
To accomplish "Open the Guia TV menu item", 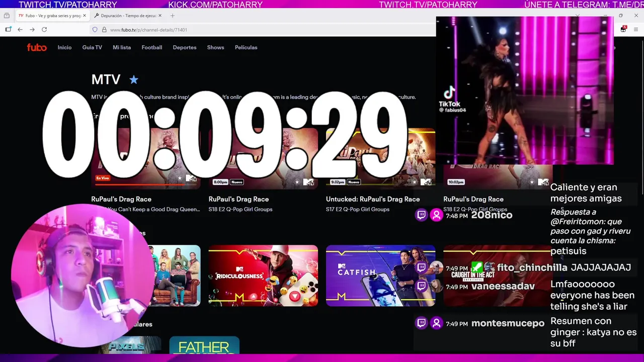I will [92, 47].
